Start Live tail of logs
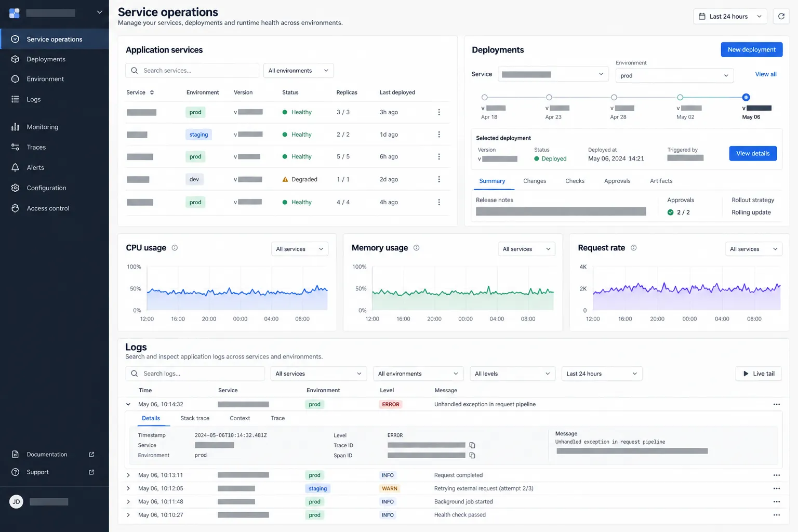 [x=759, y=374]
